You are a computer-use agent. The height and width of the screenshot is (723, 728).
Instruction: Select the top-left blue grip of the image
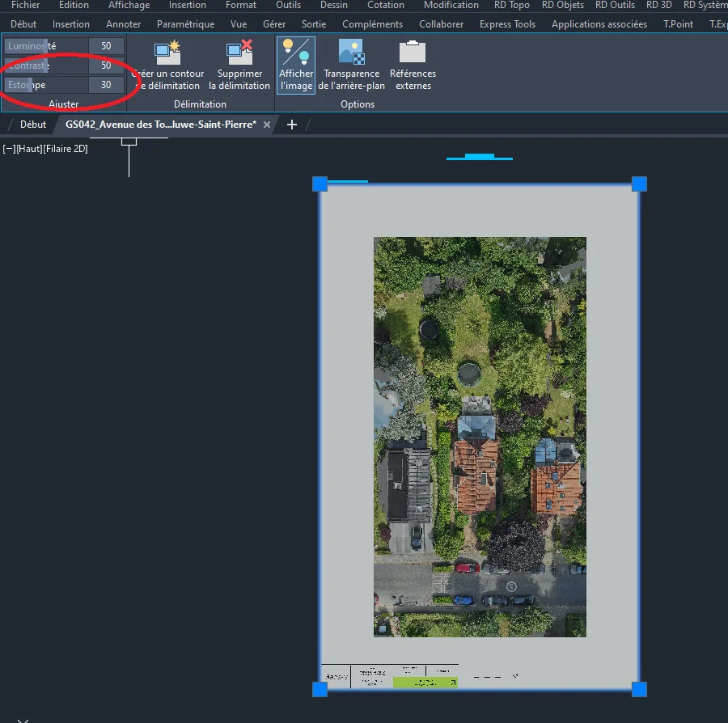pyautogui.click(x=320, y=184)
